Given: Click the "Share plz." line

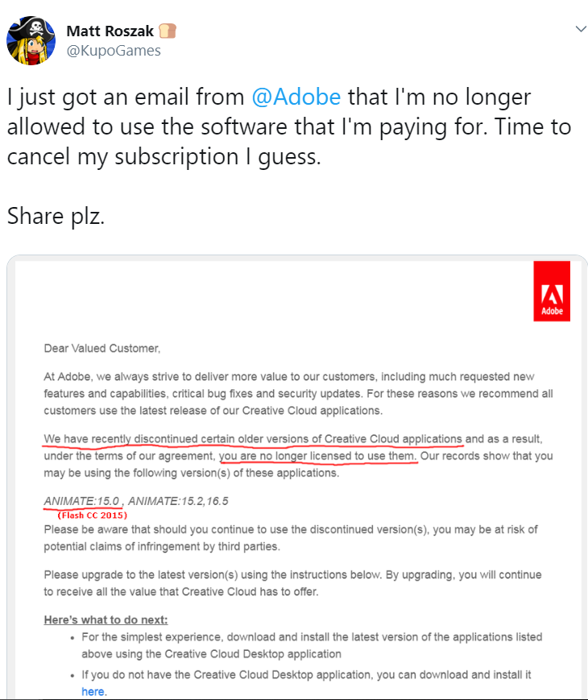Looking at the screenshot, I should (56, 216).
